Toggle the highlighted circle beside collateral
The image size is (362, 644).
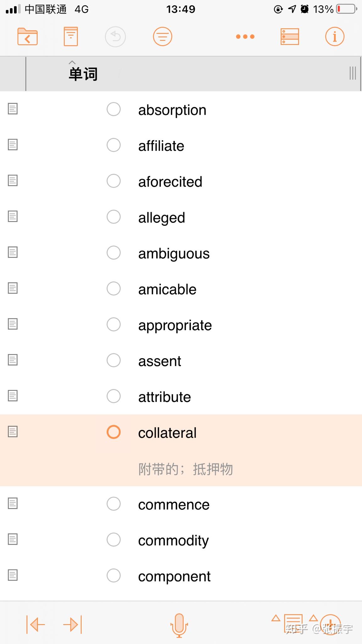pyautogui.click(x=113, y=432)
